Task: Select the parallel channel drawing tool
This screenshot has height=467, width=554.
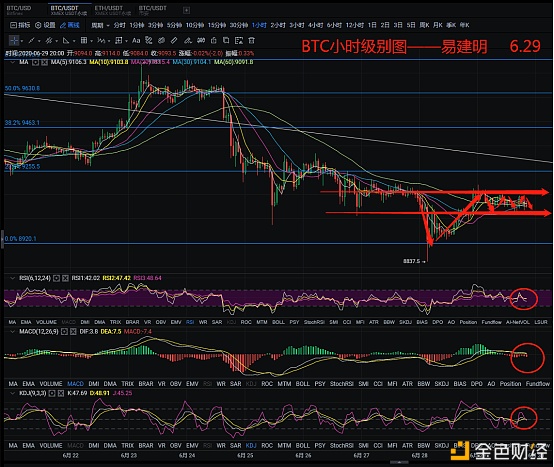Action: click(49, 41)
